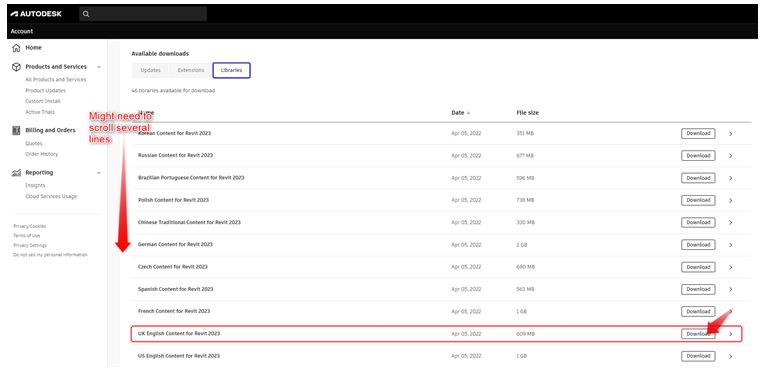
Task: Switch to the Extensions tab
Action: tap(190, 70)
